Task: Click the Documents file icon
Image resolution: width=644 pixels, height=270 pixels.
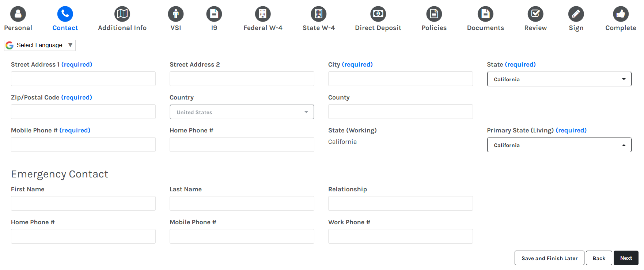Action: tap(485, 14)
